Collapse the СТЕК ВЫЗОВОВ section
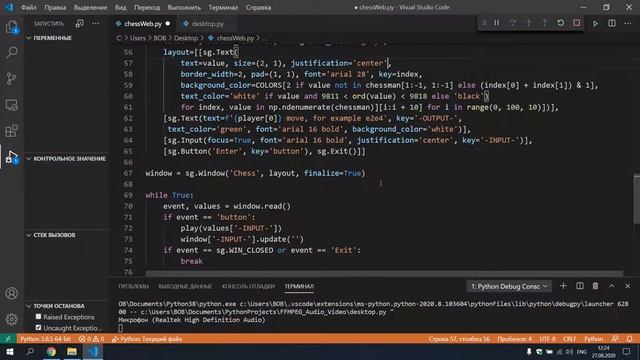640x360 pixels. coord(51,235)
